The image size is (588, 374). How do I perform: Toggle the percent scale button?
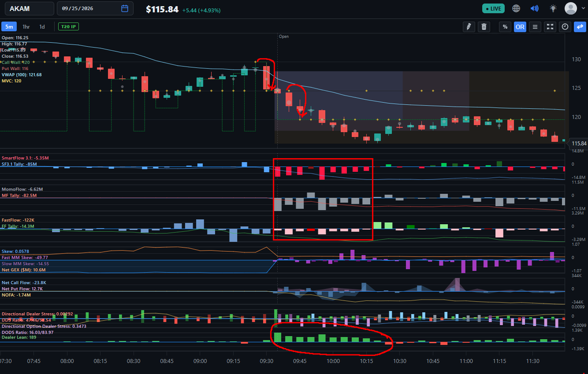pos(505,27)
